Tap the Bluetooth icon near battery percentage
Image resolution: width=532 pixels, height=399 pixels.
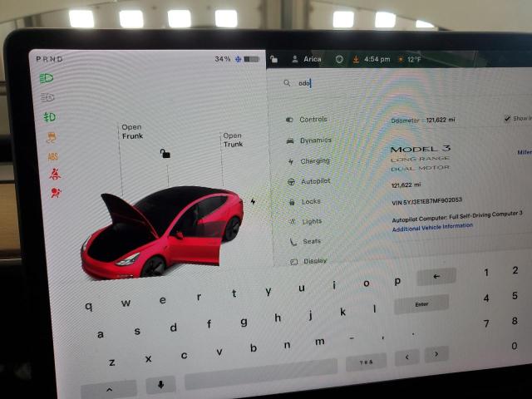[x=238, y=59]
